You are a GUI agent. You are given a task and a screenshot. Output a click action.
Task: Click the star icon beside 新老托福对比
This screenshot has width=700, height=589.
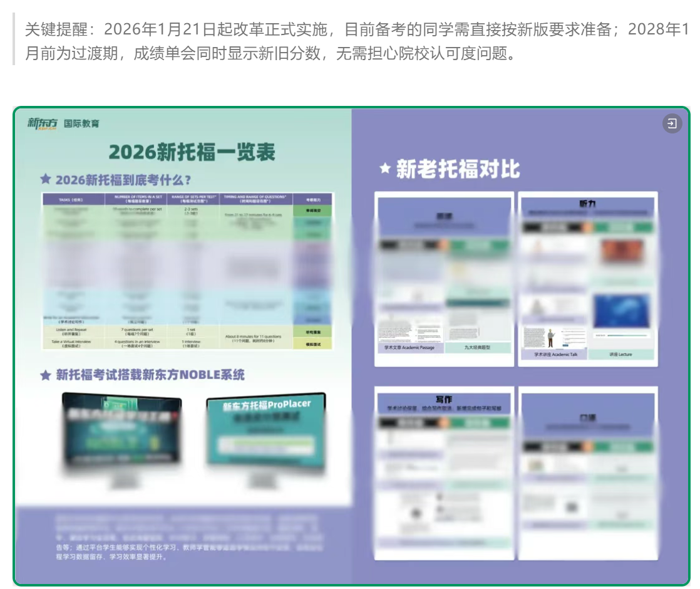[386, 169]
